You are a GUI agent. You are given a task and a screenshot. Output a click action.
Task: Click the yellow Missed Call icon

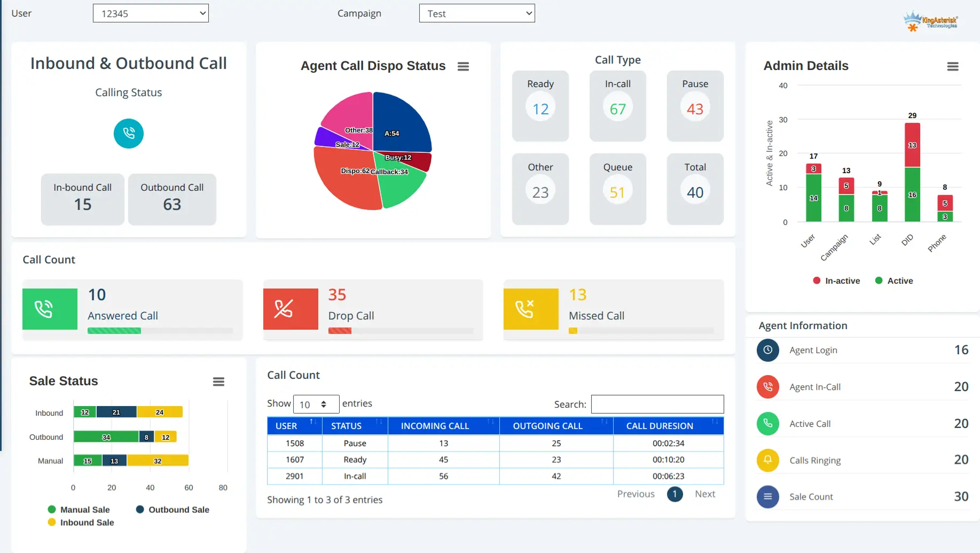tap(531, 309)
